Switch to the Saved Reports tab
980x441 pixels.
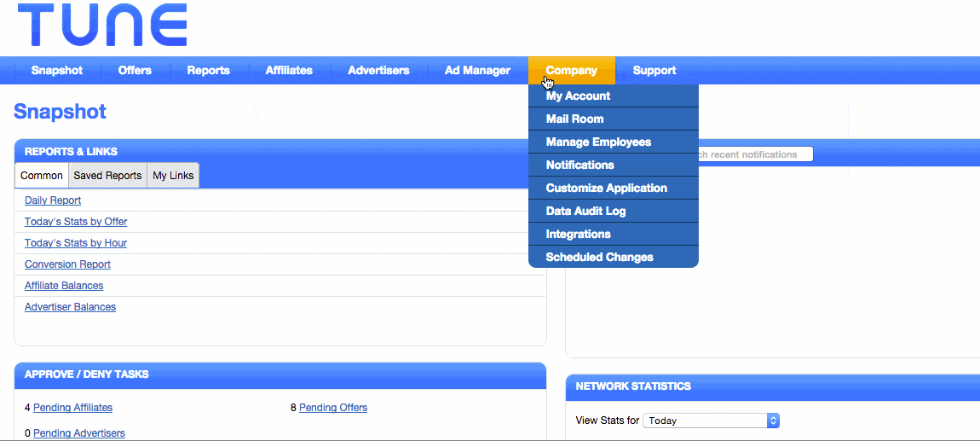click(x=107, y=176)
